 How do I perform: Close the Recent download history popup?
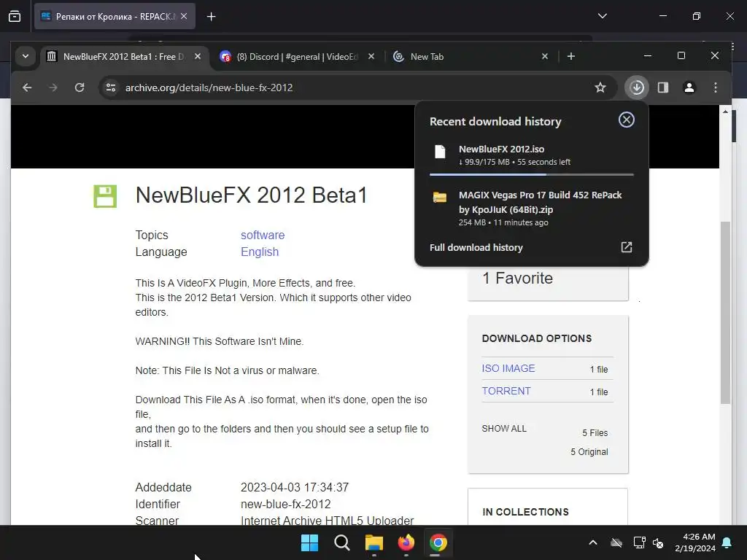tap(627, 120)
